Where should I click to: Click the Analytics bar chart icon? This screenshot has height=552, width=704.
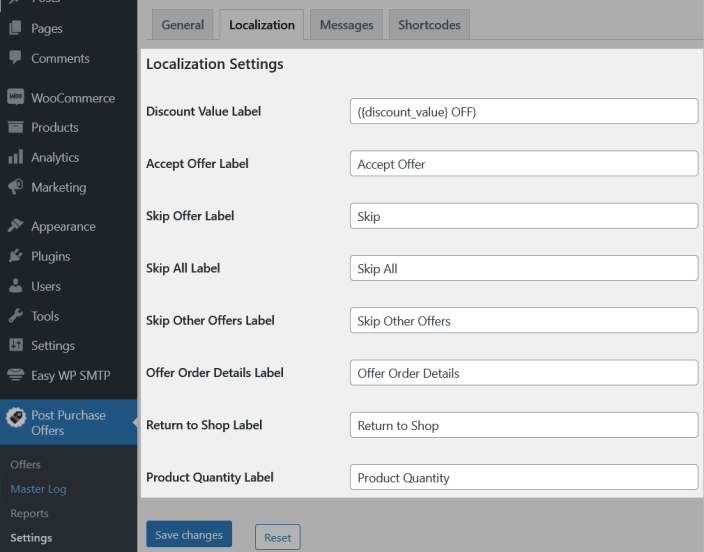(x=16, y=157)
